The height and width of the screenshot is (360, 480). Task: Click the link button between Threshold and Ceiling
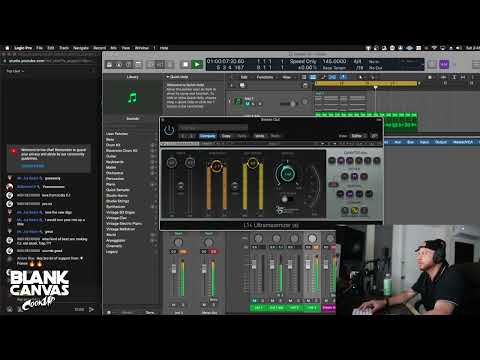(x=235, y=187)
